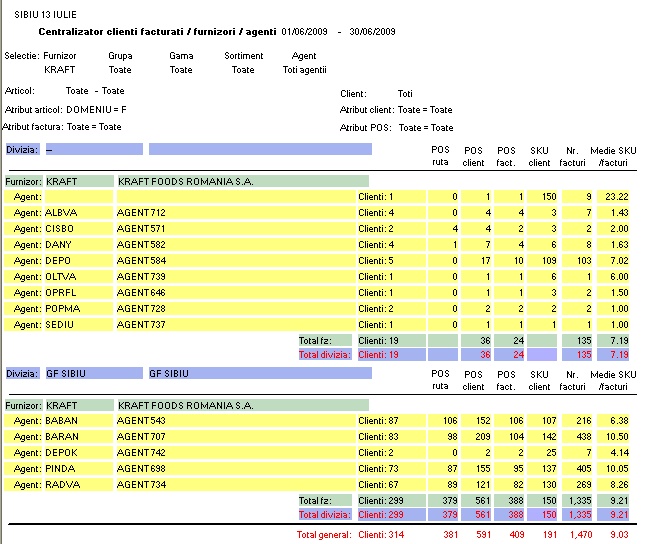646x544 pixels.
Task: Click AGENT 698 in PINDA row
Action: [236, 469]
